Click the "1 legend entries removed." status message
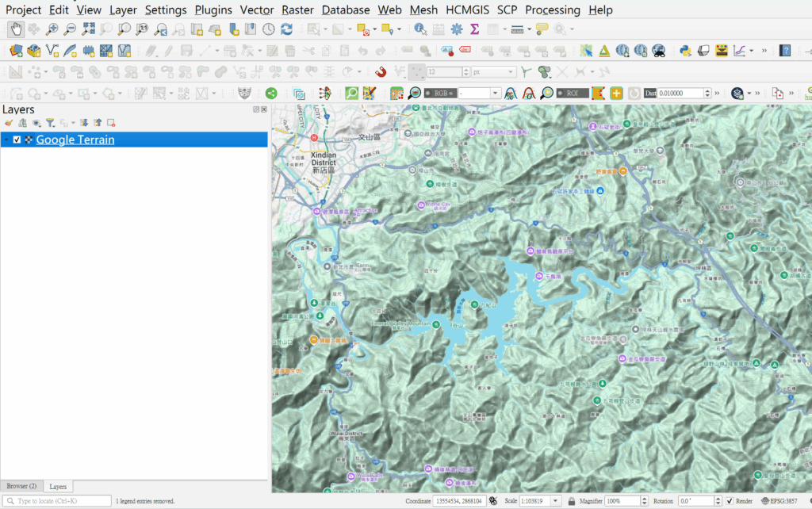Viewport: 812px width, 509px height. (145, 501)
